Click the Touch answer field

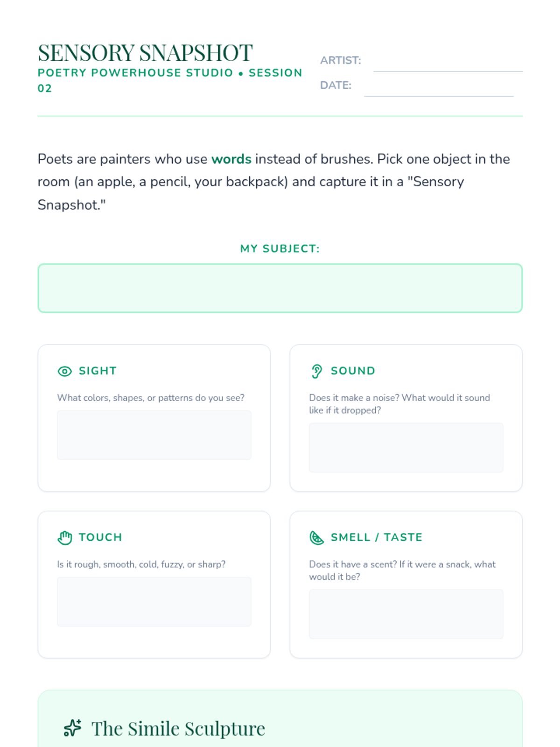154,601
